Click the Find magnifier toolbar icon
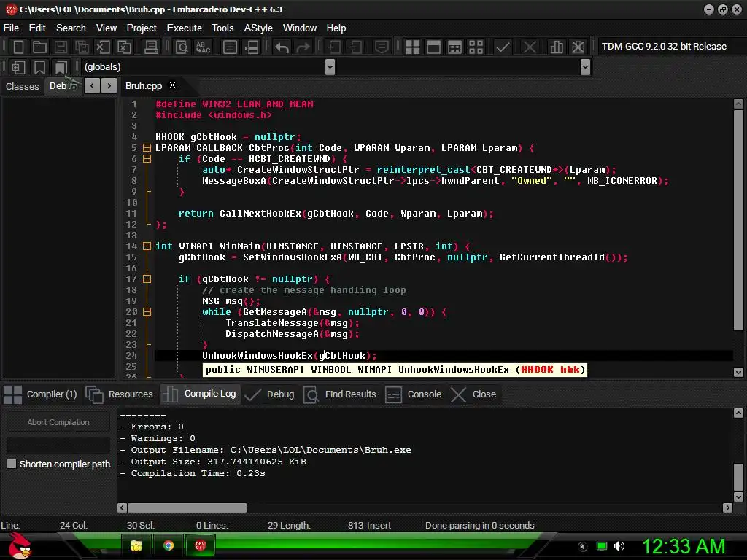This screenshot has height=560, width=747. point(182,47)
